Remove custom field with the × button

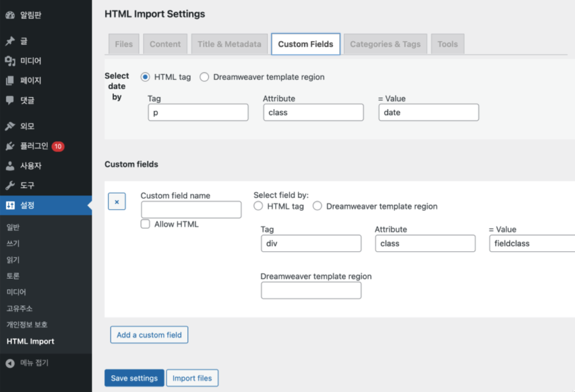[117, 202]
